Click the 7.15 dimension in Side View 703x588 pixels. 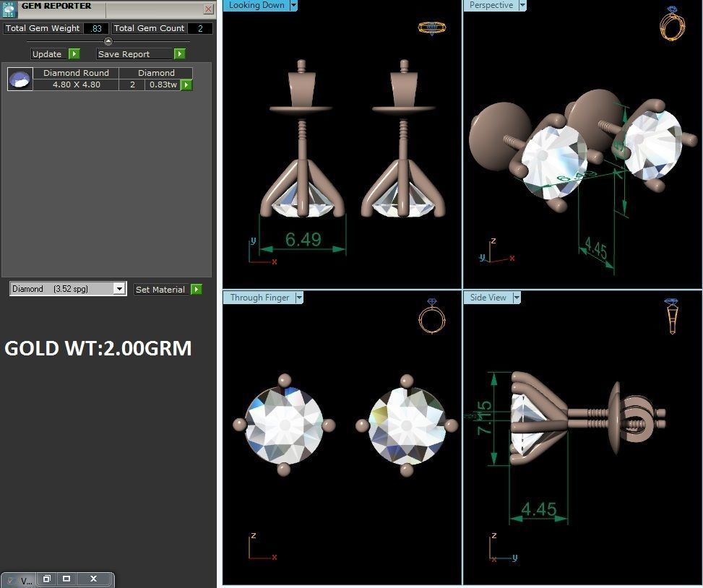(485, 418)
